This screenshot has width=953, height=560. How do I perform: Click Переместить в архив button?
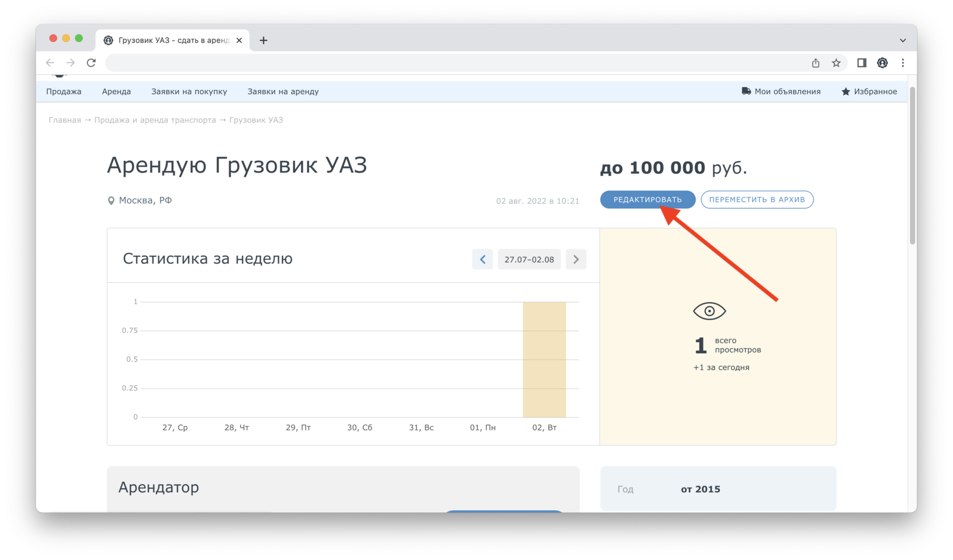pos(757,200)
